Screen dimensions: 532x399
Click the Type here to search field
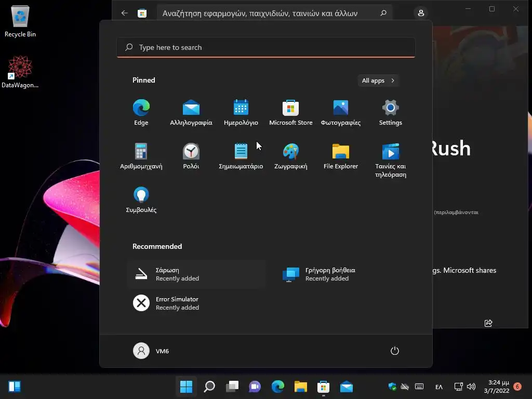tap(266, 47)
